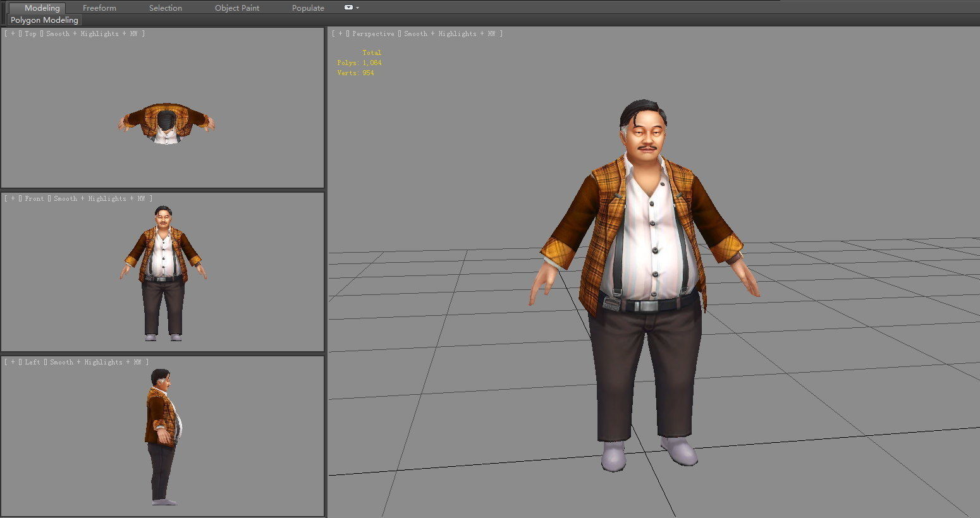
Task: Click the 'Verts: 954' statistic
Action: 355,73
